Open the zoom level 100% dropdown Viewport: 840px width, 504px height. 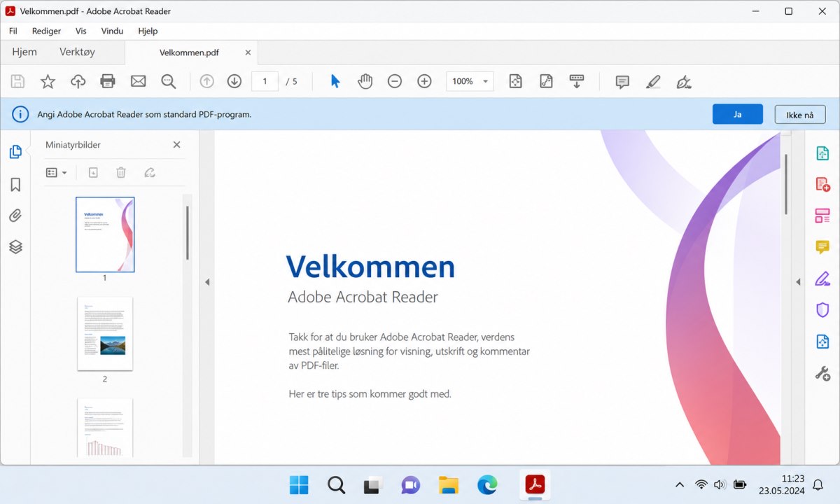tap(470, 81)
